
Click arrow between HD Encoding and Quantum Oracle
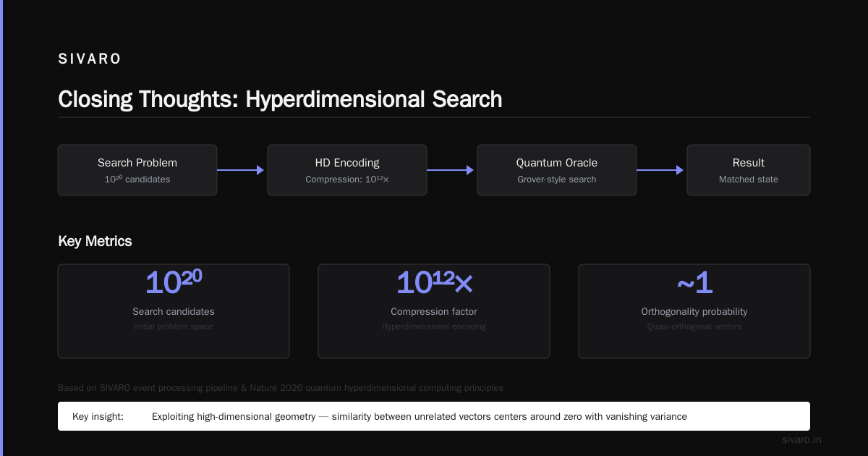pos(451,170)
